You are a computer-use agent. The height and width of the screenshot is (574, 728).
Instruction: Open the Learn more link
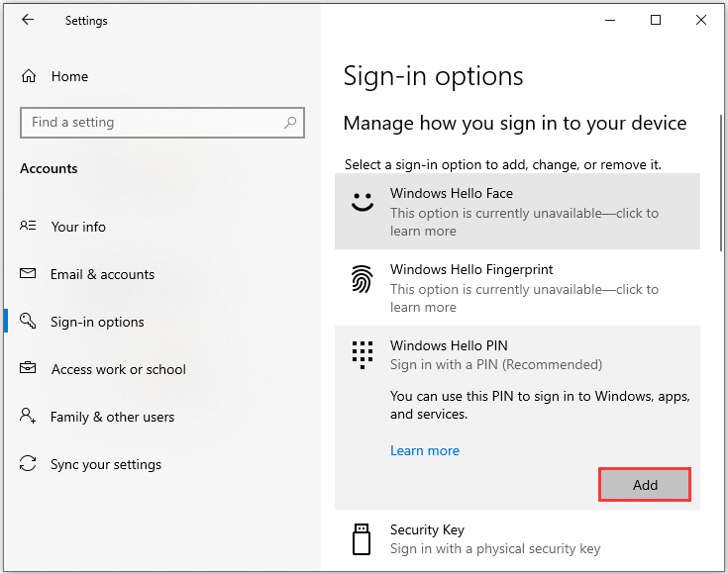425,450
